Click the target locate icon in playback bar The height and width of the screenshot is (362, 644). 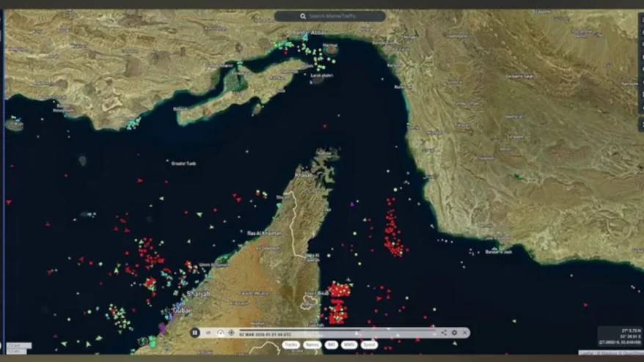(231, 333)
